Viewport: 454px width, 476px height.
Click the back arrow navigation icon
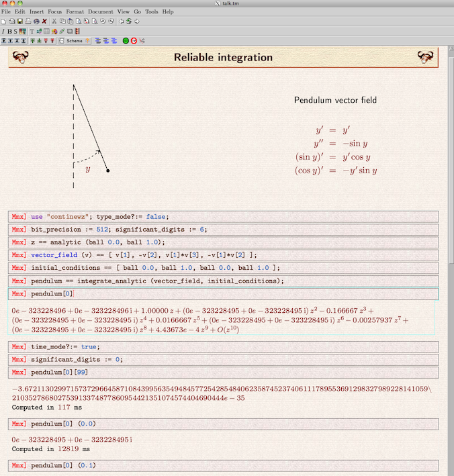pyautogui.click(x=122, y=21)
